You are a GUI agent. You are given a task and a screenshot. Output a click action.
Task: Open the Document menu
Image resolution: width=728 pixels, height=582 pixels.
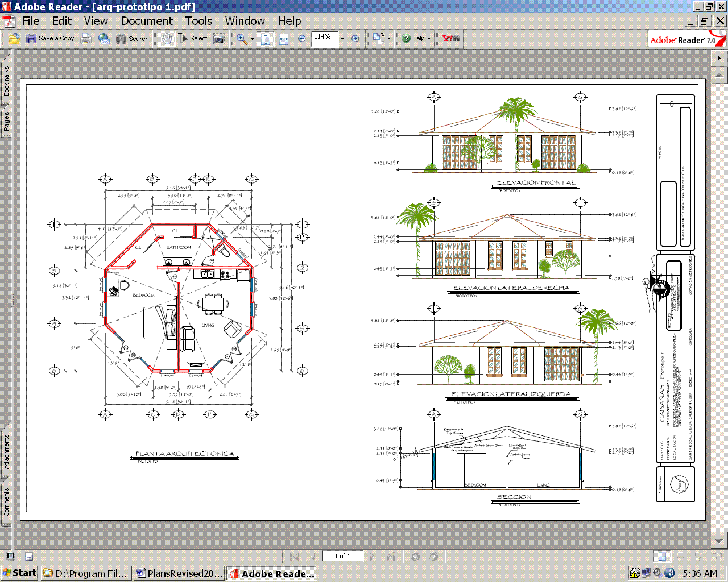[147, 21]
